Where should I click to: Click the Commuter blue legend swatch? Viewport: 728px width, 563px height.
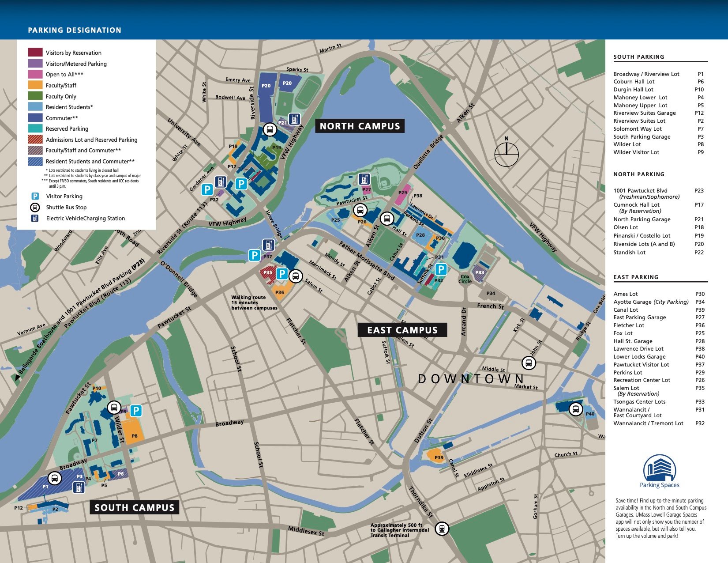point(35,117)
